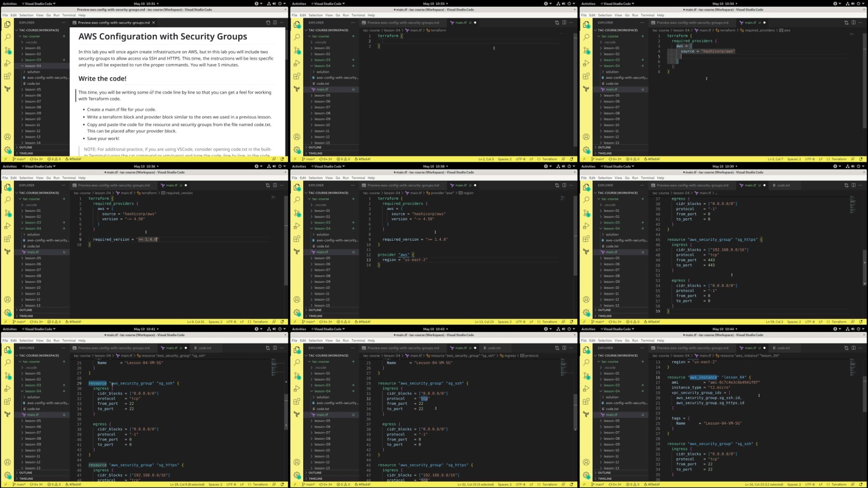Click Accounts icon in the 10:34 window
Viewport: 868px width, 488px height.
click(x=586, y=137)
